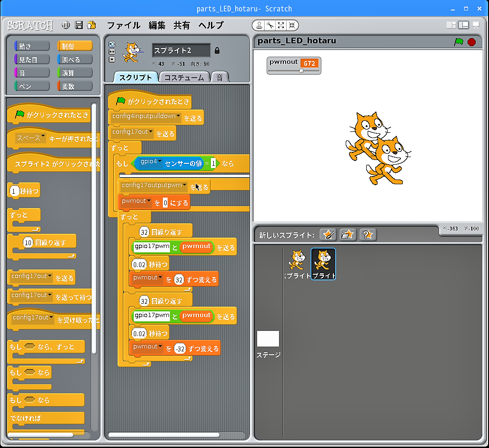The height and width of the screenshot is (448, 489).
Task: Click the sprite name field スプライト2
Action: (x=181, y=50)
